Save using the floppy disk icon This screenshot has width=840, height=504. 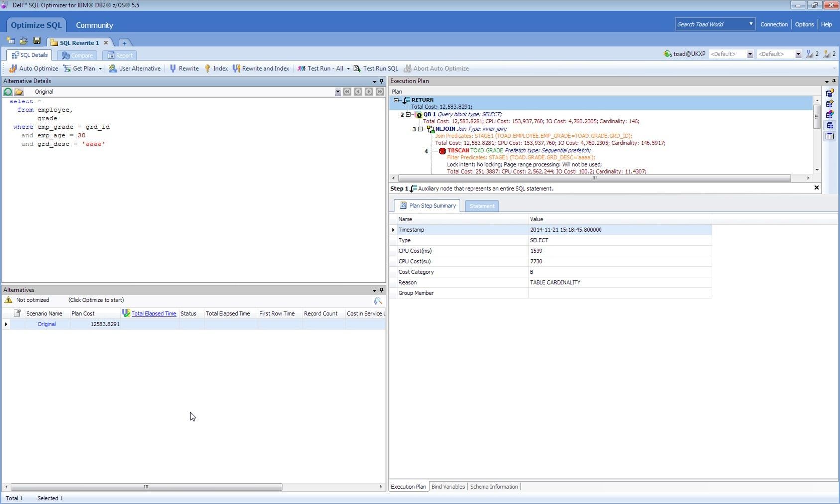click(37, 41)
